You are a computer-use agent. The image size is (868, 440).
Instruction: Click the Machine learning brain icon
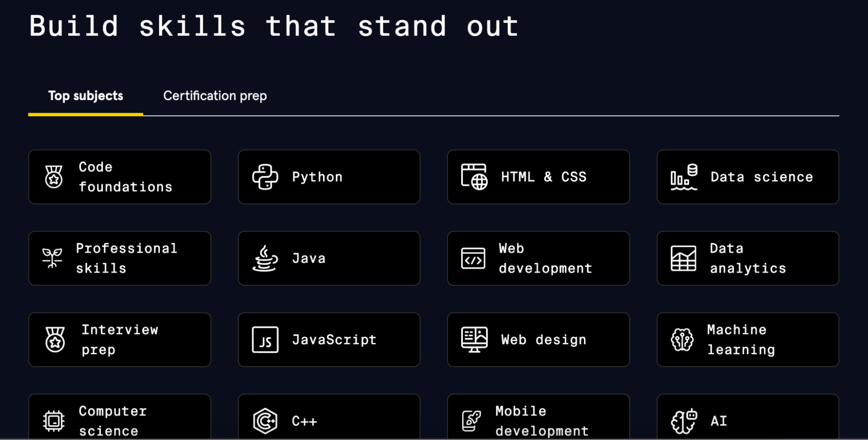pyautogui.click(x=682, y=340)
